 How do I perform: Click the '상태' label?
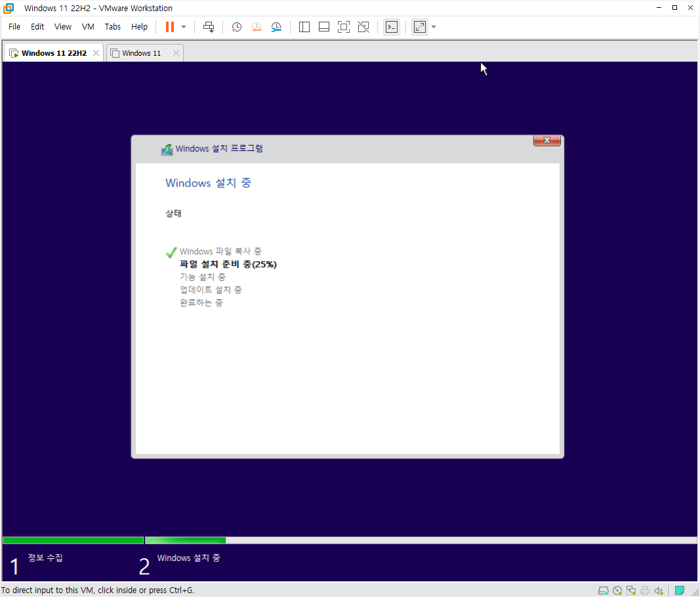(174, 213)
